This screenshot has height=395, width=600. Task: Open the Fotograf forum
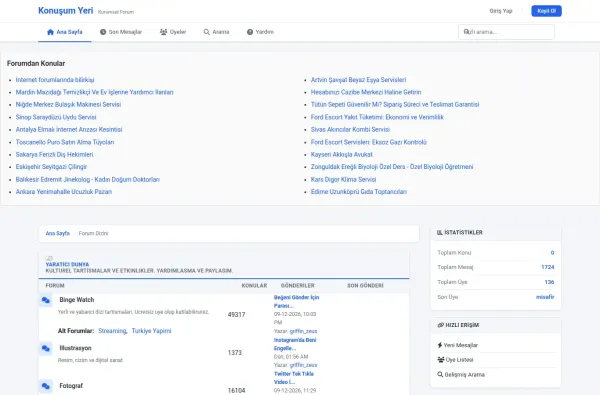pyautogui.click(x=71, y=386)
